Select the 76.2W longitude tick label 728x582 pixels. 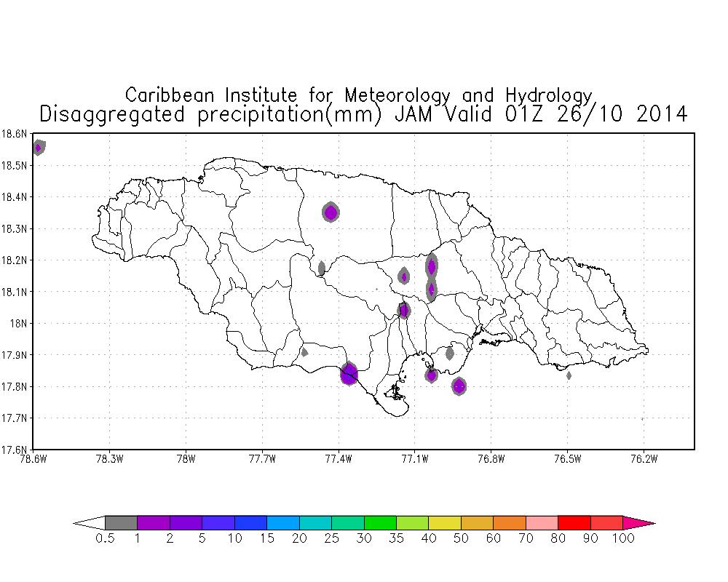pos(644,458)
